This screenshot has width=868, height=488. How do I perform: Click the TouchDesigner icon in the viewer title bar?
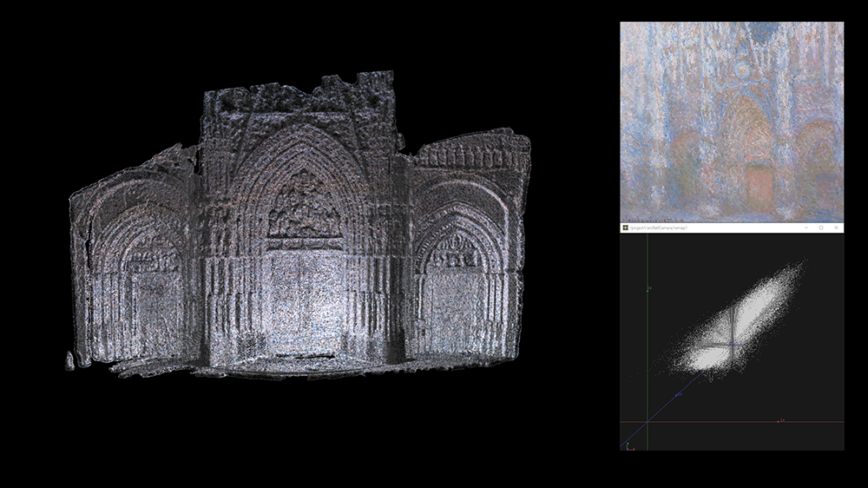click(625, 228)
